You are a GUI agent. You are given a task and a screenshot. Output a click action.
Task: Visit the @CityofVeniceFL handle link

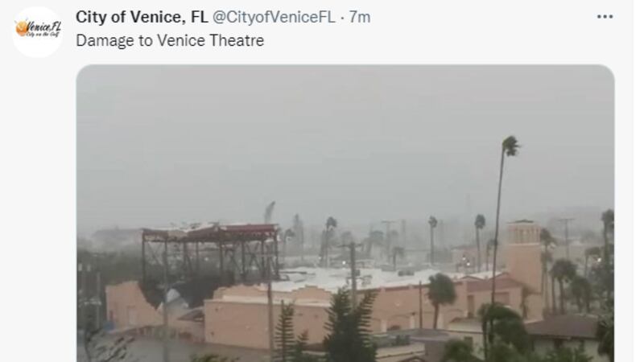(274, 17)
